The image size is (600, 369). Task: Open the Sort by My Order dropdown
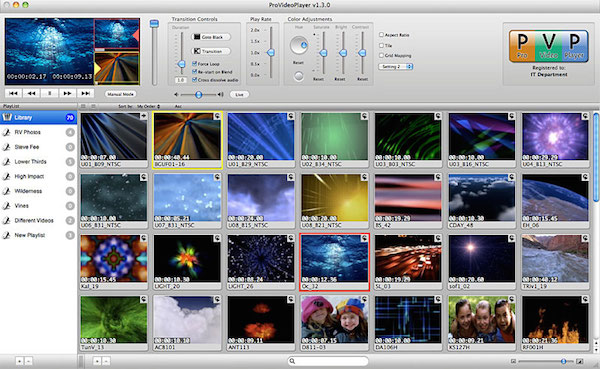tap(148, 106)
